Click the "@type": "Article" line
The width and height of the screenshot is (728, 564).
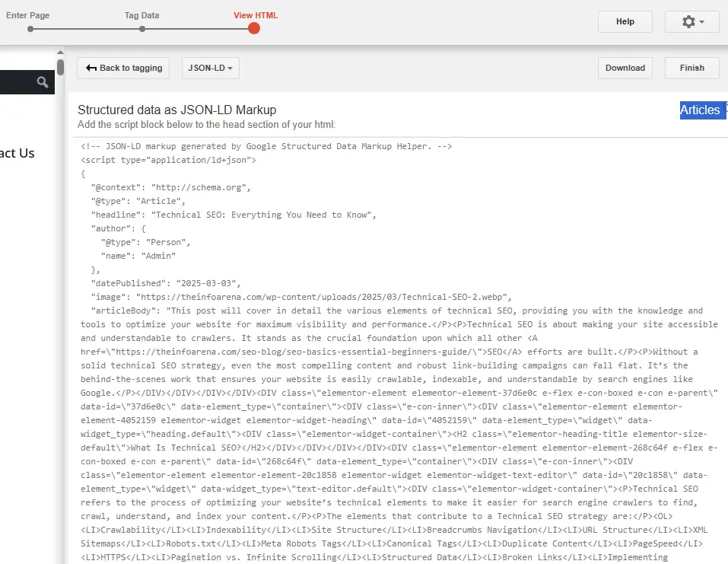(138, 201)
